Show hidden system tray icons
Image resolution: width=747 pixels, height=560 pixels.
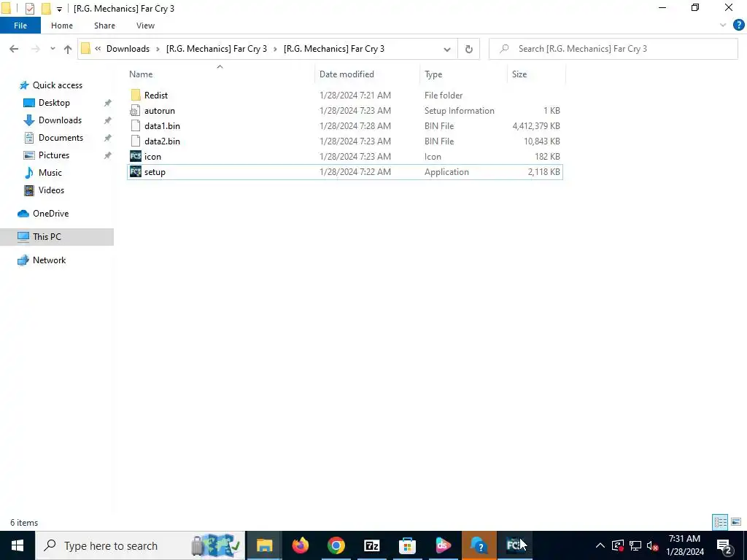point(600,545)
